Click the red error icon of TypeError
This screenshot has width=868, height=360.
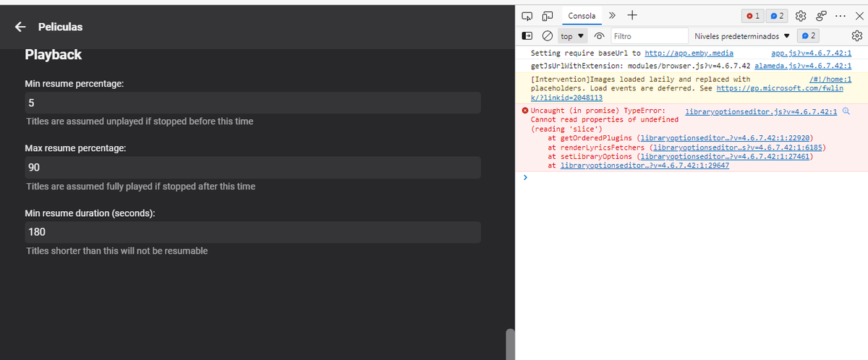524,111
